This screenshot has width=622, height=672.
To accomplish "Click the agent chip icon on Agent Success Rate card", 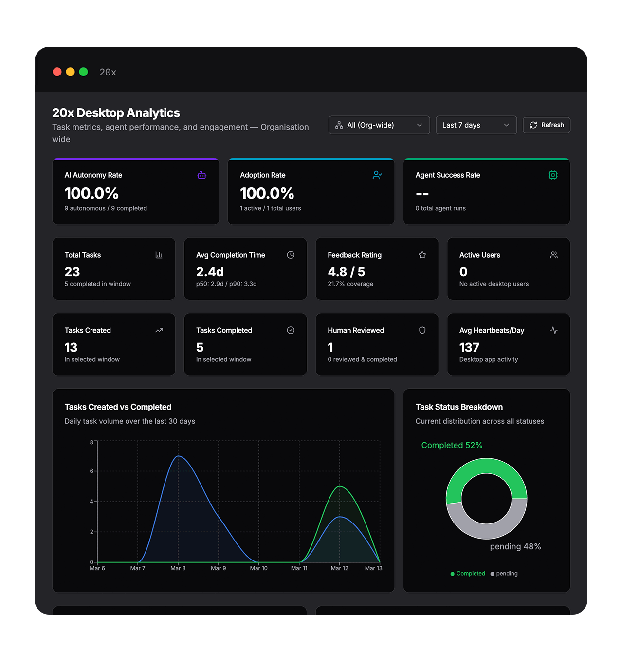I will pos(552,175).
